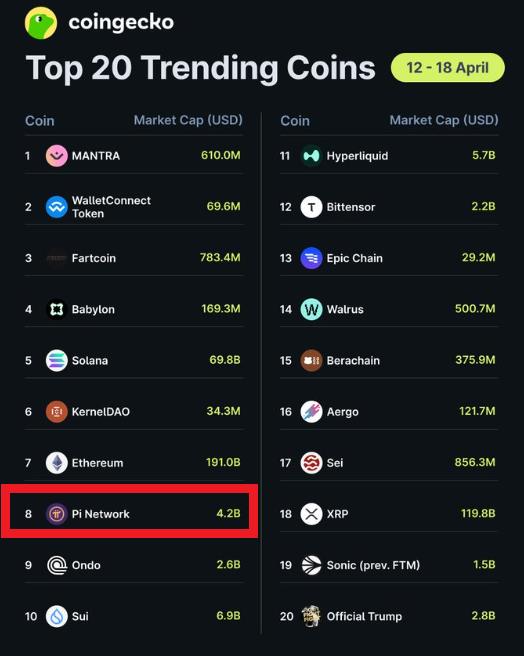Select the Berachain coin icon
The width and height of the screenshot is (524, 656).
(311, 360)
